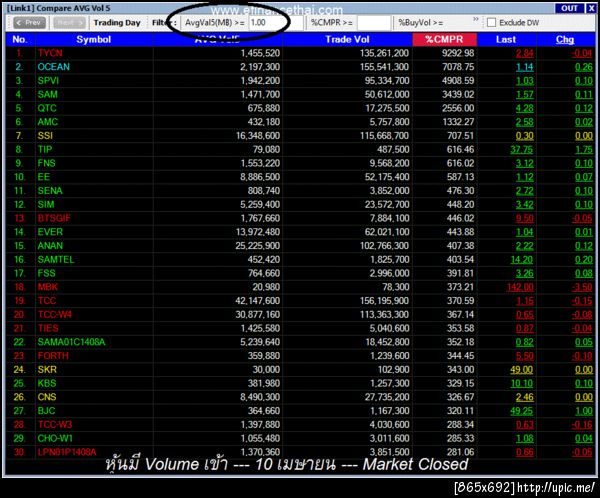The width and height of the screenshot is (600, 498).
Task: Select the FNS symbol
Action: (46, 163)
